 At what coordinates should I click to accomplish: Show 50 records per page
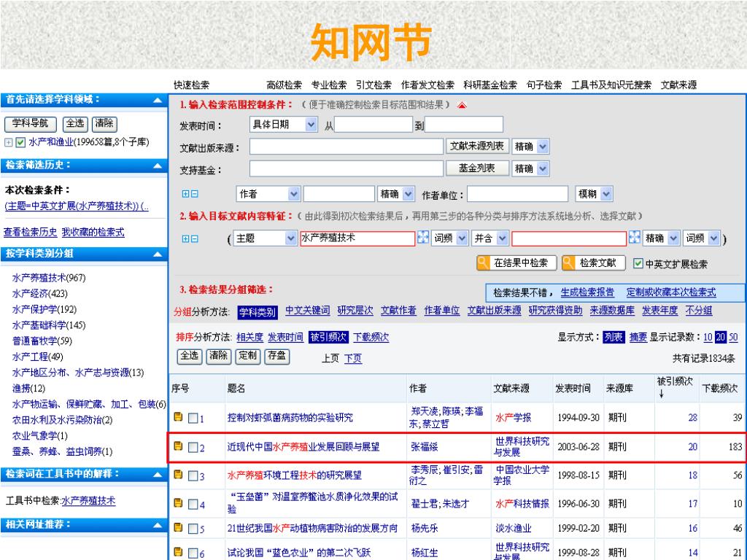pos(733,337)
